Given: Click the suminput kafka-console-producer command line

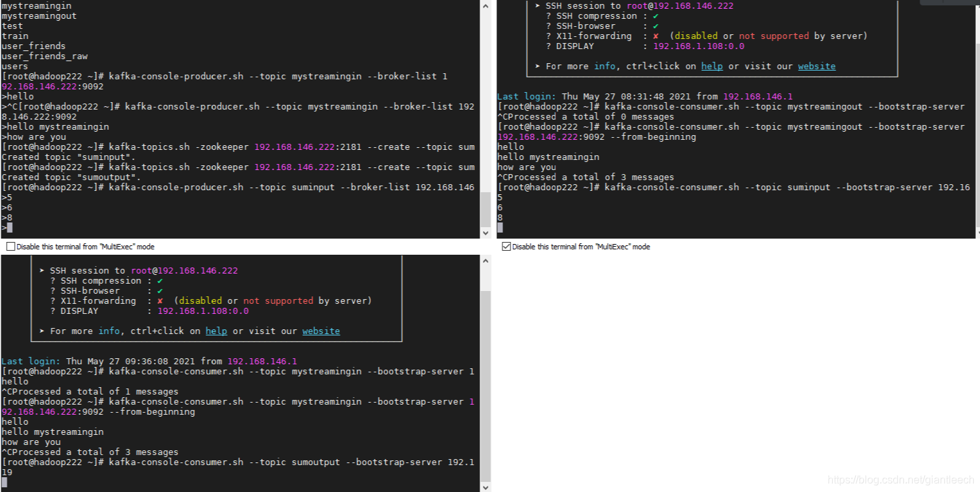Looking at the screenshot, I should [238, 188].
